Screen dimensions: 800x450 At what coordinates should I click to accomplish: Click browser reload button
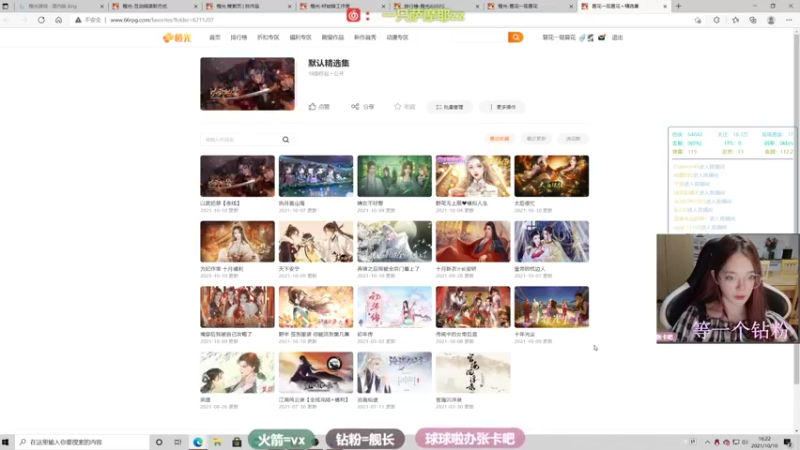click(x=41, y=20)
